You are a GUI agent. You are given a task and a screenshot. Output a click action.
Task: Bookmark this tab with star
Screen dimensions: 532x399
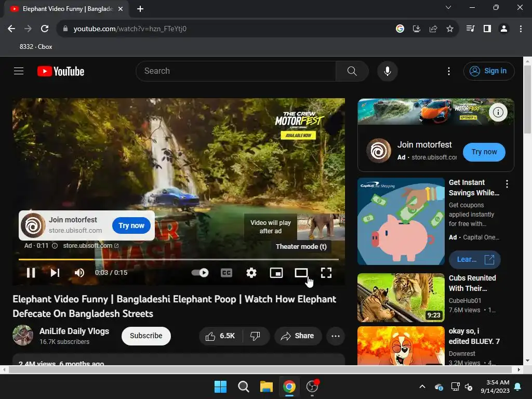click(450, 29)
